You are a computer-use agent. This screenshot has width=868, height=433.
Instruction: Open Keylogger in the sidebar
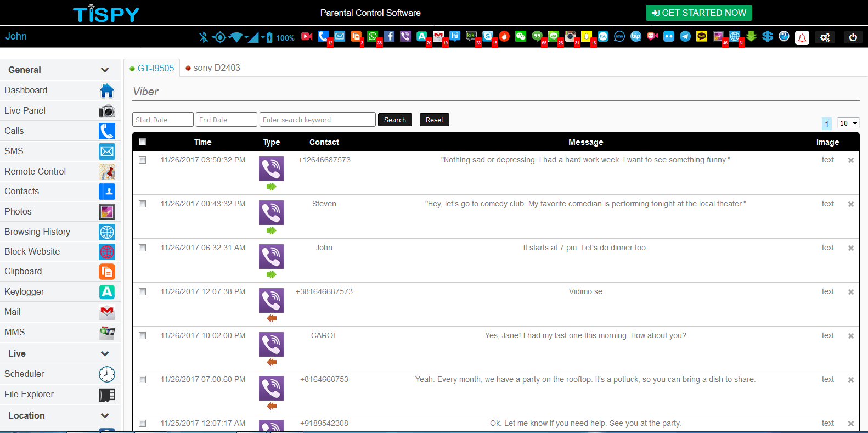pyautogui.click(x=60, y=291)
